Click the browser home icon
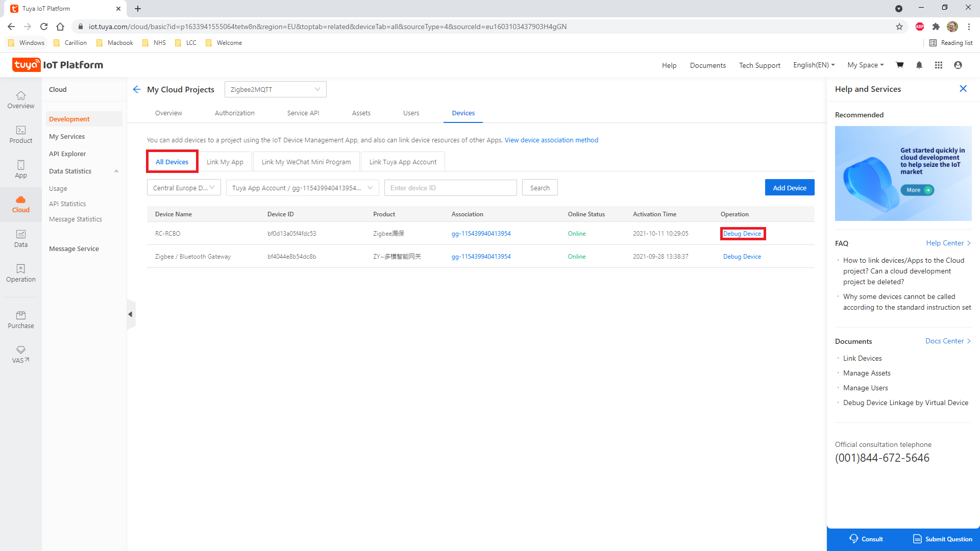This screenshot has width=980, height=551. [x=60, y=27]
